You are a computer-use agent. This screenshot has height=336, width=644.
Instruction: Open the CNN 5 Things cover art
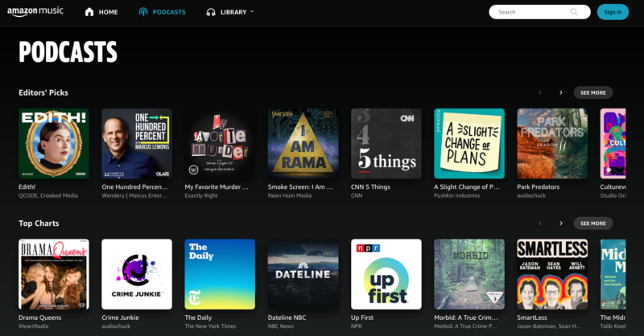coord(386,144)
